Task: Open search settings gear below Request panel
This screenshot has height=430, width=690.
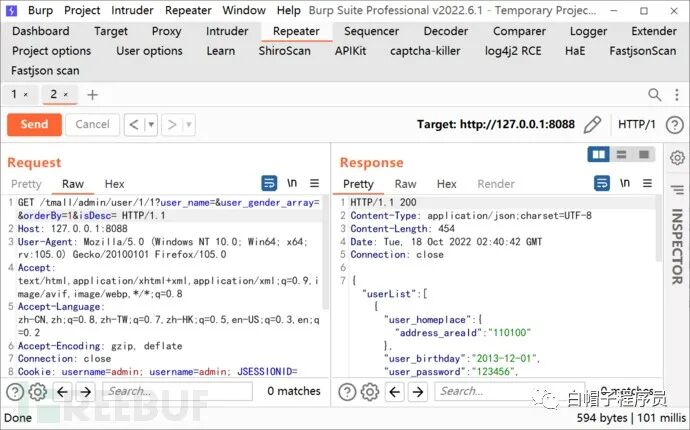Action: tap(38, 391)
